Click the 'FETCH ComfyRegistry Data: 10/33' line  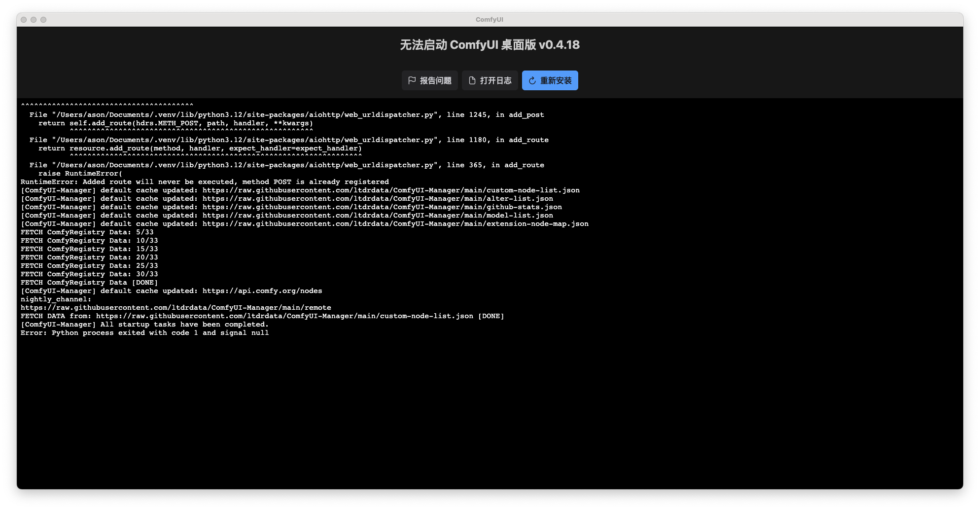[x=89, y=241]
